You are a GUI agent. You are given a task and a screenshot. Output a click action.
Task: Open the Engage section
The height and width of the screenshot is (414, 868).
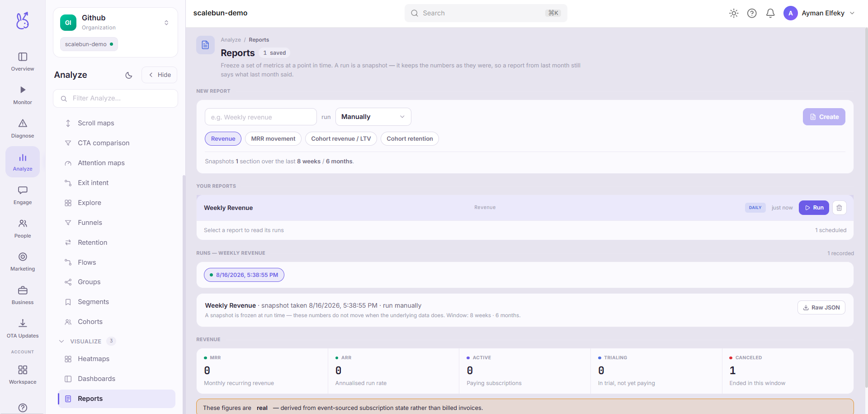pyautogui.click(x=23, y=195)
